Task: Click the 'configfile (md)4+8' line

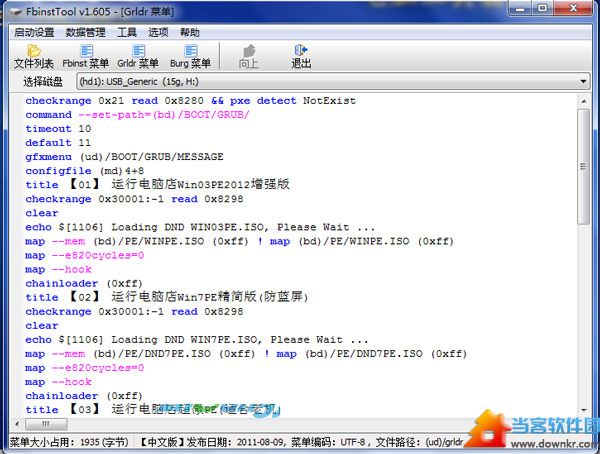Action: [85, 171]
